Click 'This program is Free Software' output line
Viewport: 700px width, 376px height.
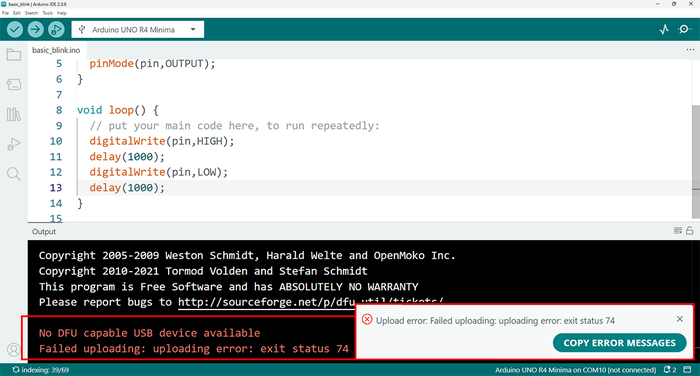click(229, 287)
